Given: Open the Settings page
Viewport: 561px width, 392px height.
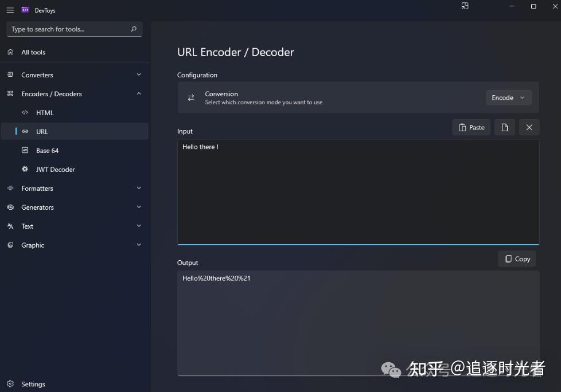Looking at the screenshot, I should pyautogui.click(x=33, y=384).
